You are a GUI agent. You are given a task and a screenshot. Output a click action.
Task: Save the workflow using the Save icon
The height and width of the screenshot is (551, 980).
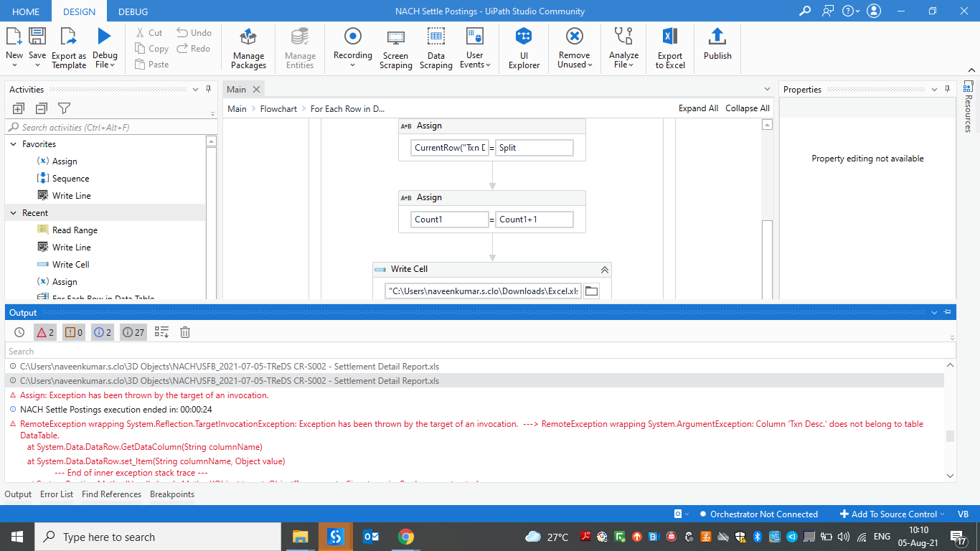click(37, 37)
